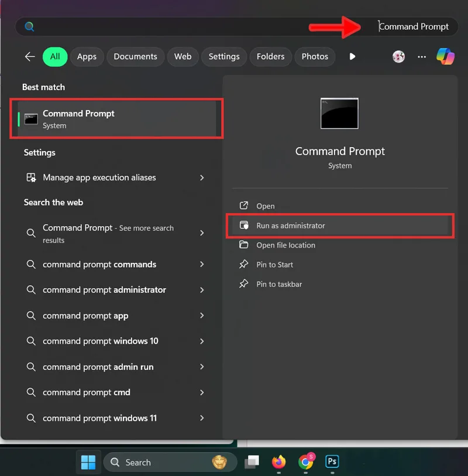Click the shield icon for Run as administrator

244,225
